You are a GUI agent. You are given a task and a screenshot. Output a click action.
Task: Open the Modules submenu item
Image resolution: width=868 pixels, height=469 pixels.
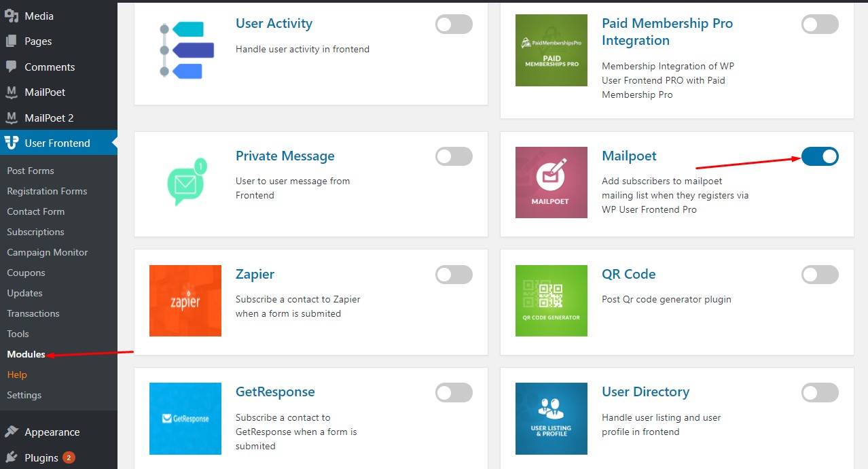click(x=26, y=354)
